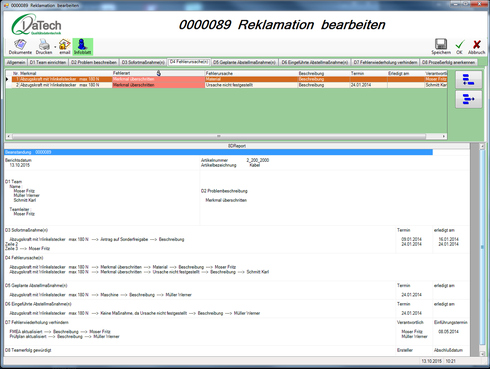Switch to the Allgemein tab
Image resolution: width=490 pixels, height=369 pixels.
tap(16, 62)
